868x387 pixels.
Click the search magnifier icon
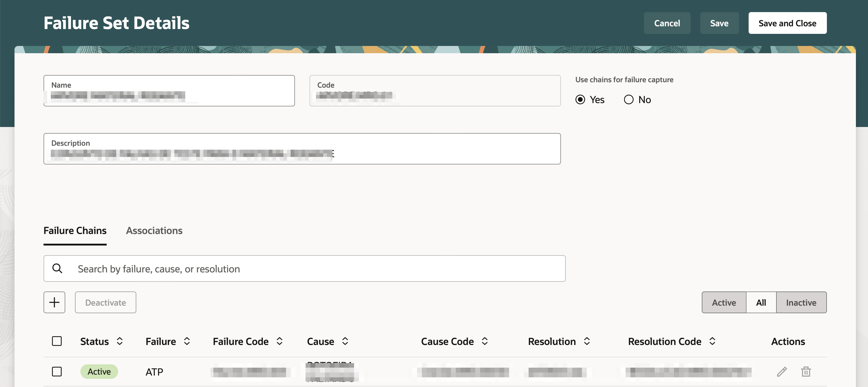[58, 268]
